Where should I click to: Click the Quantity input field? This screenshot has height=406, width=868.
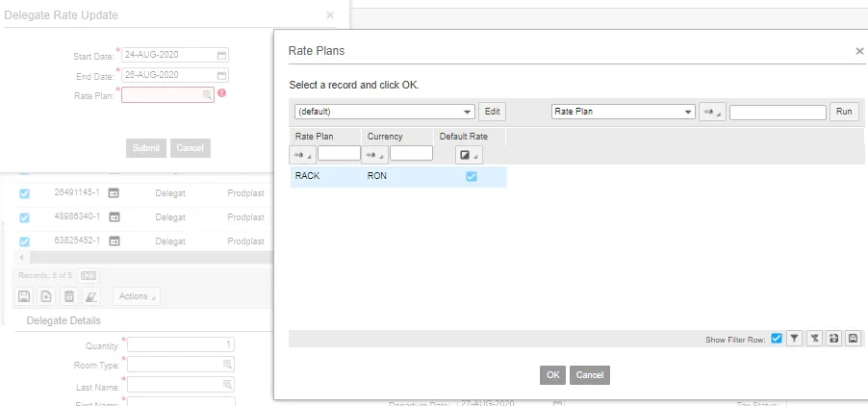click(x=181, y=344)
